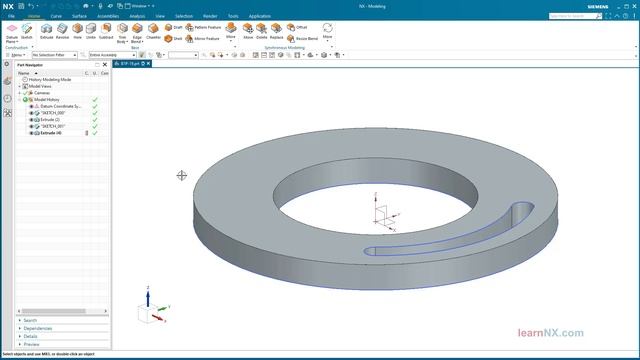Open the More gallery in Base group

point(231,31)
